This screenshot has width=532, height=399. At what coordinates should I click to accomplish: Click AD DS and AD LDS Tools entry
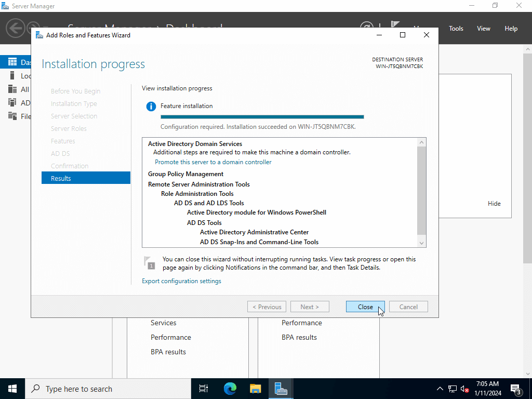coord(209,203)
